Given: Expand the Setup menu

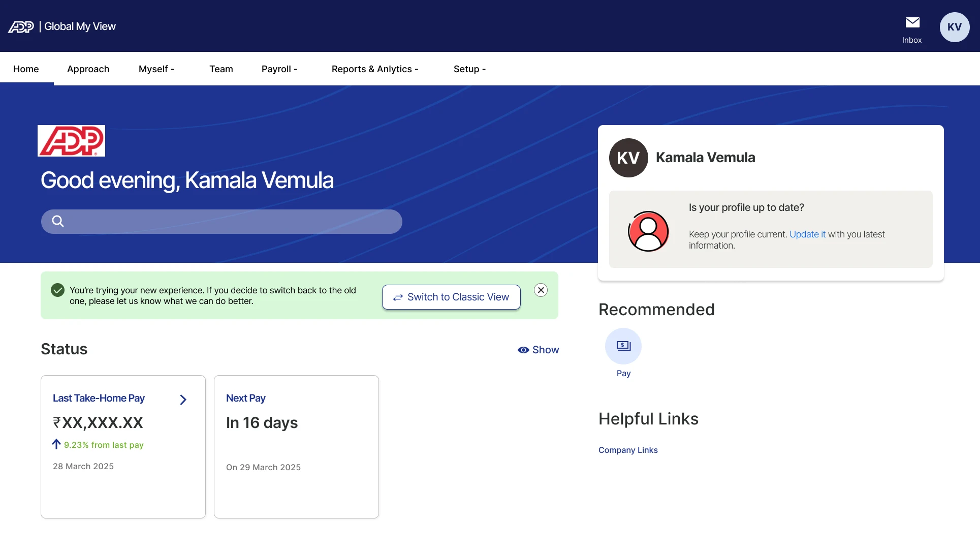Looking at the screenshot, I should click(469, 69).
